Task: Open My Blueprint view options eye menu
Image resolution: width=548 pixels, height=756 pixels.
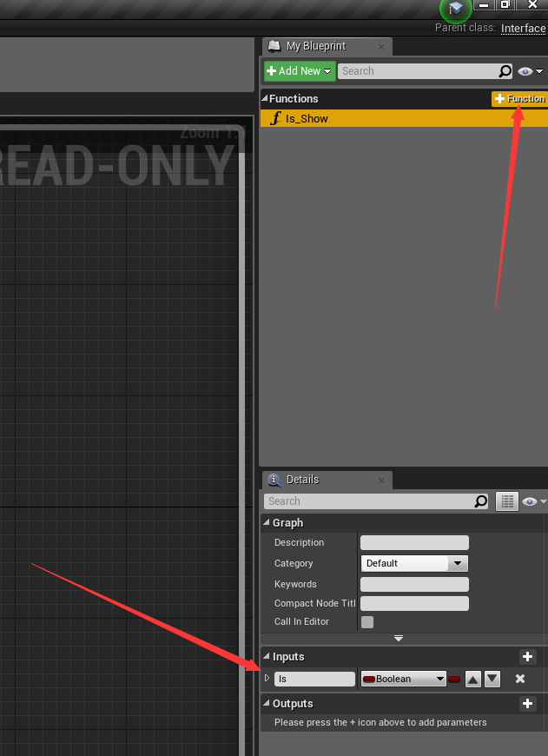Action: [x=530, y=71]
